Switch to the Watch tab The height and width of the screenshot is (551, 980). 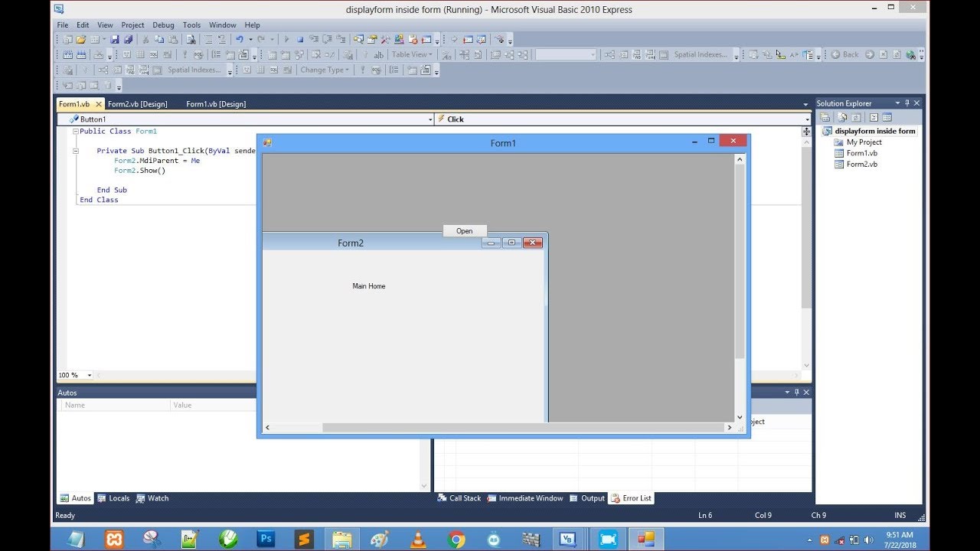(x=152, y=498)
